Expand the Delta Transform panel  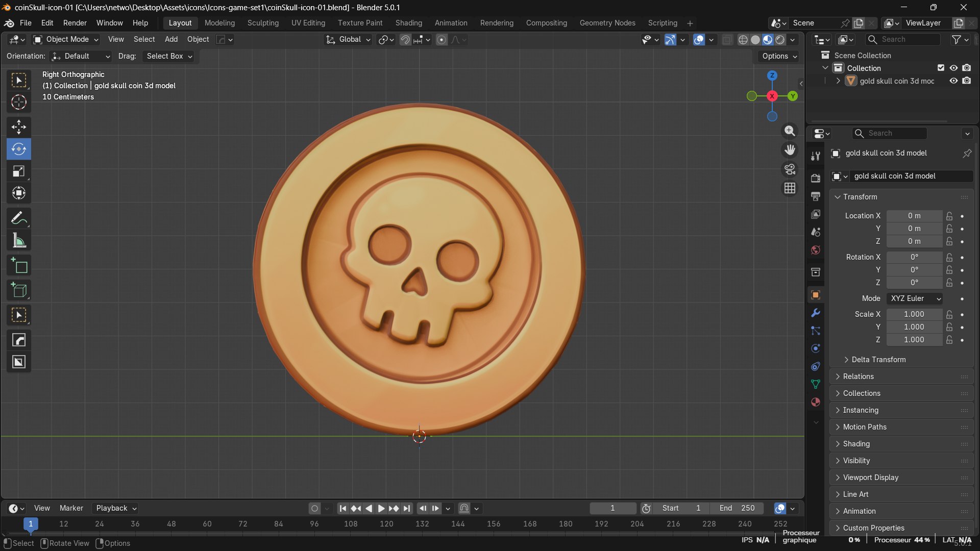(878, 360)
